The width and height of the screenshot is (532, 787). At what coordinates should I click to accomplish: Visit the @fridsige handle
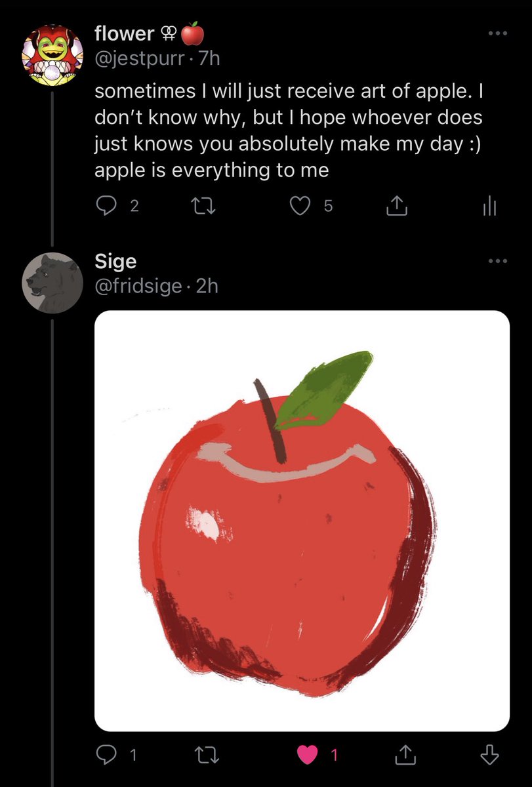click(x=138, y=286)
